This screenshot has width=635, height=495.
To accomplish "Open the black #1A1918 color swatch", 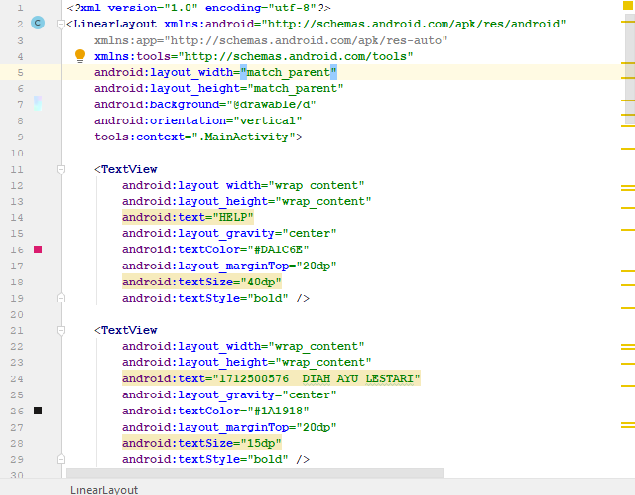I will coord(38,411).
